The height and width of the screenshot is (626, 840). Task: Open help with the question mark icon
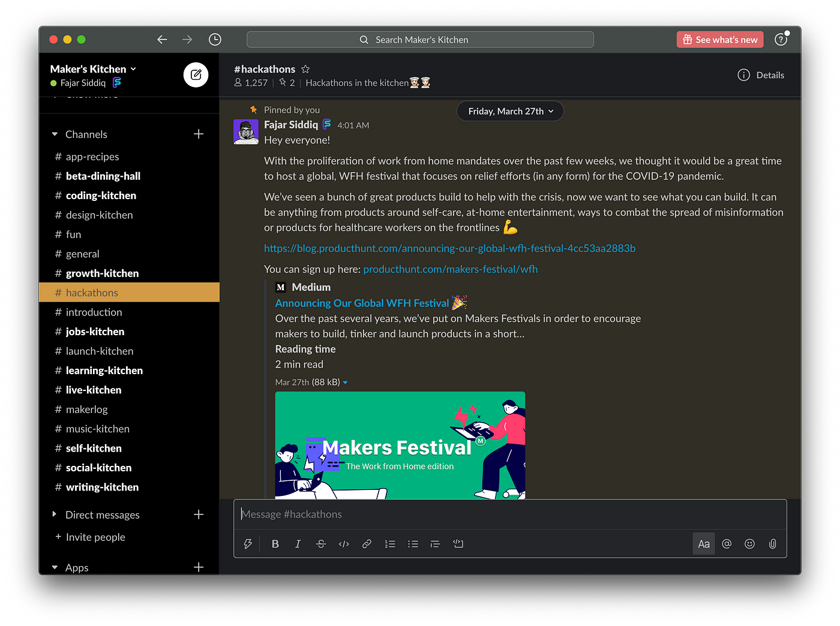[781, 40]
